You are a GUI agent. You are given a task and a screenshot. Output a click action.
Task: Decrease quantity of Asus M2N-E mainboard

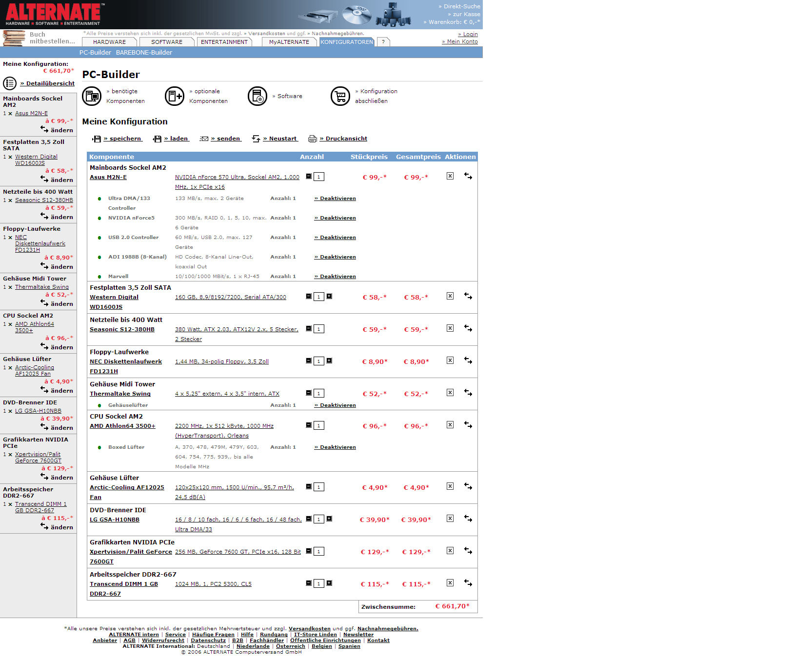tap(309, 176)
